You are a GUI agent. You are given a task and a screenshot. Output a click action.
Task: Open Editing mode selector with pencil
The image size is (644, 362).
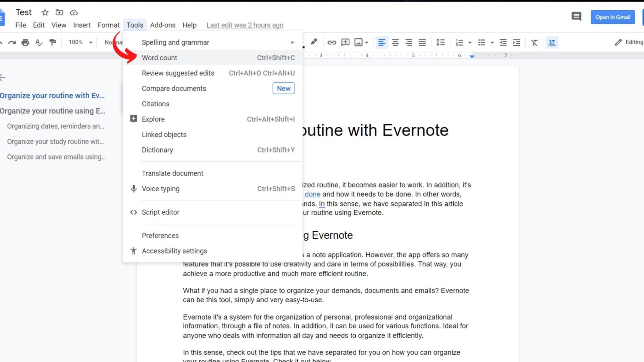[x=629, y=42]
